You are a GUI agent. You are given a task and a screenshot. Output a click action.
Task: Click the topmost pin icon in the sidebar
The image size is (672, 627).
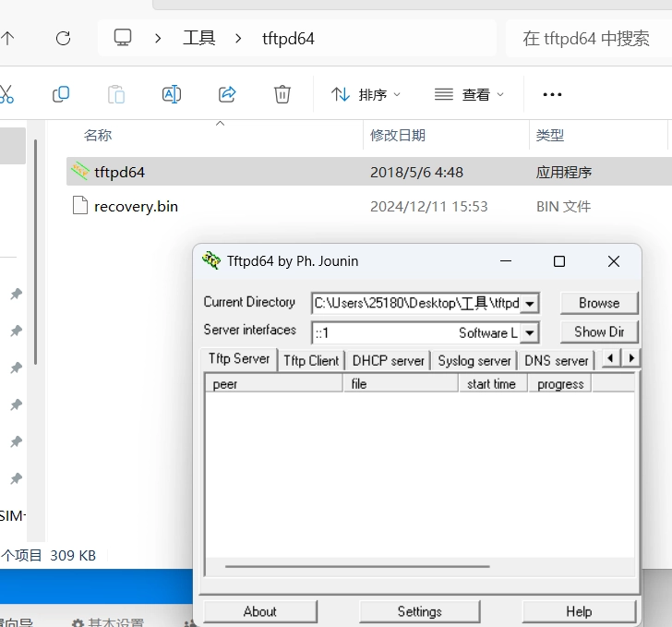(x=17, y=294)
